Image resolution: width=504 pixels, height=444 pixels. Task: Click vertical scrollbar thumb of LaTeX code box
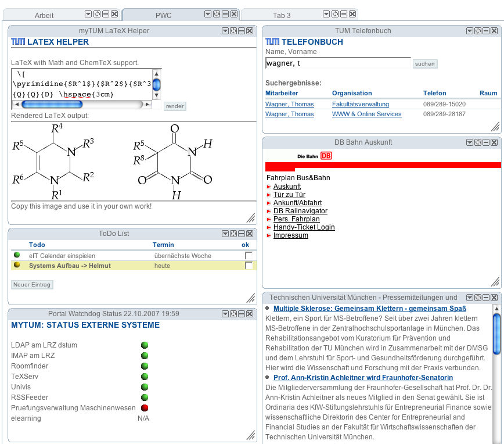click(156, 85)
